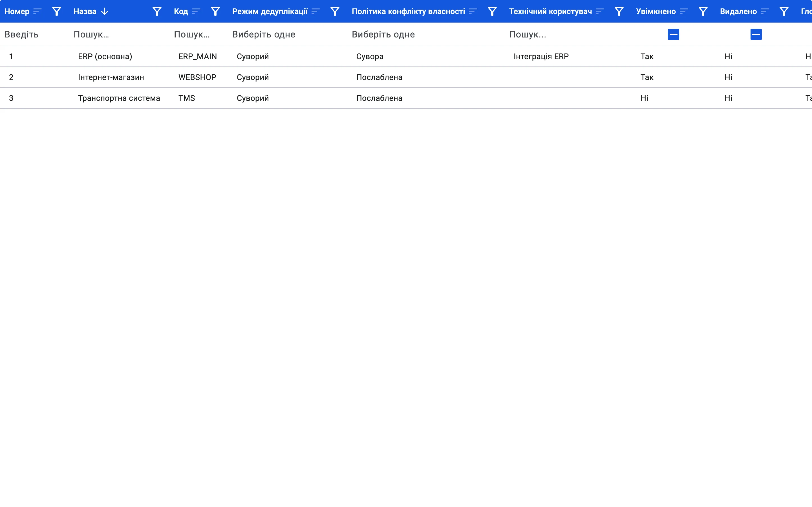Open filter icon for Назва column

(x=157, y=11)
